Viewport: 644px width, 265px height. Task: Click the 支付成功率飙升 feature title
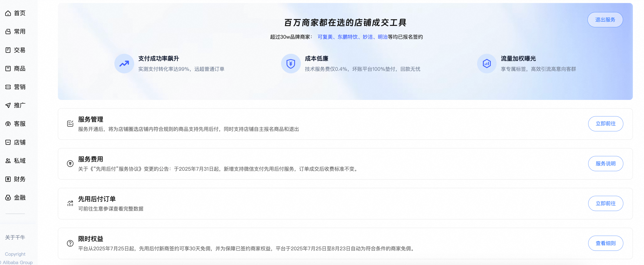(x=159, y=59)
